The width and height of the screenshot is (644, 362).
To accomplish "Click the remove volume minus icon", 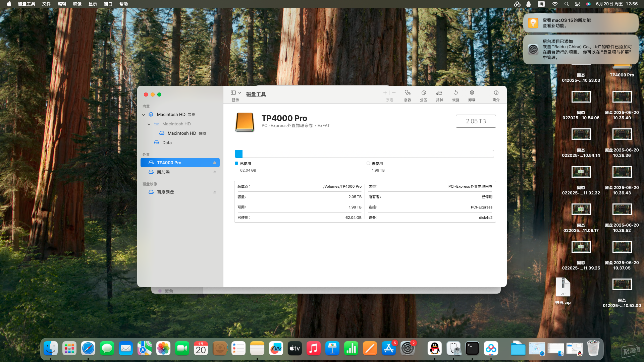I will [394, 93].
